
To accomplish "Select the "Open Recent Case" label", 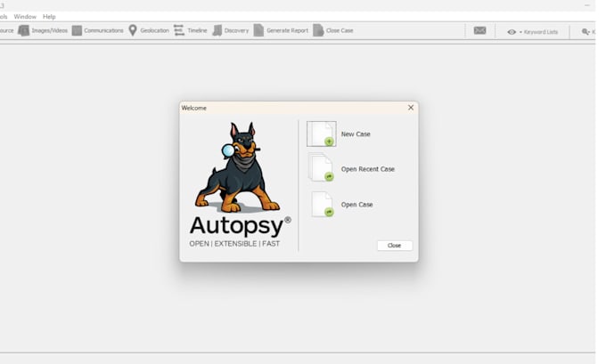I will (367, 169).
